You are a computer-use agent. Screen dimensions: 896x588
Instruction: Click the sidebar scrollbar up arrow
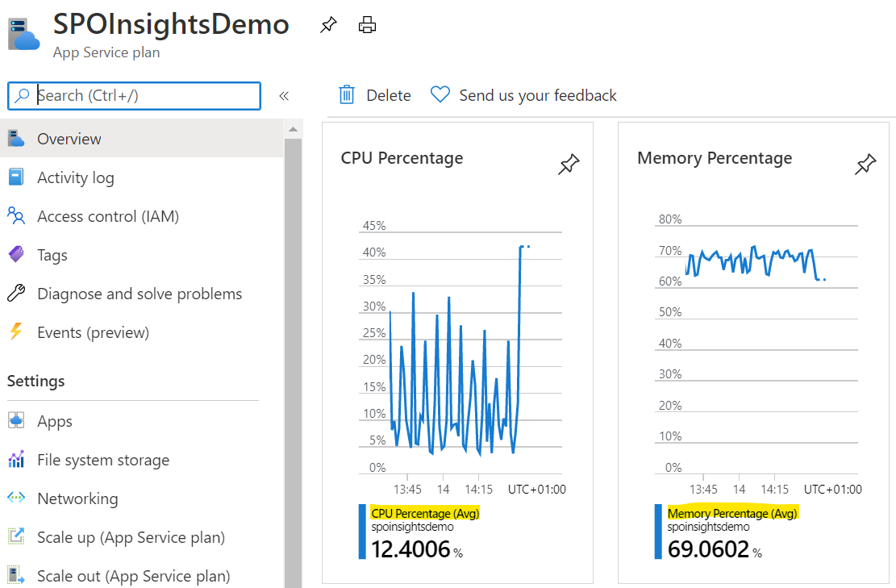pyautogui.click(x=293, y=129)
